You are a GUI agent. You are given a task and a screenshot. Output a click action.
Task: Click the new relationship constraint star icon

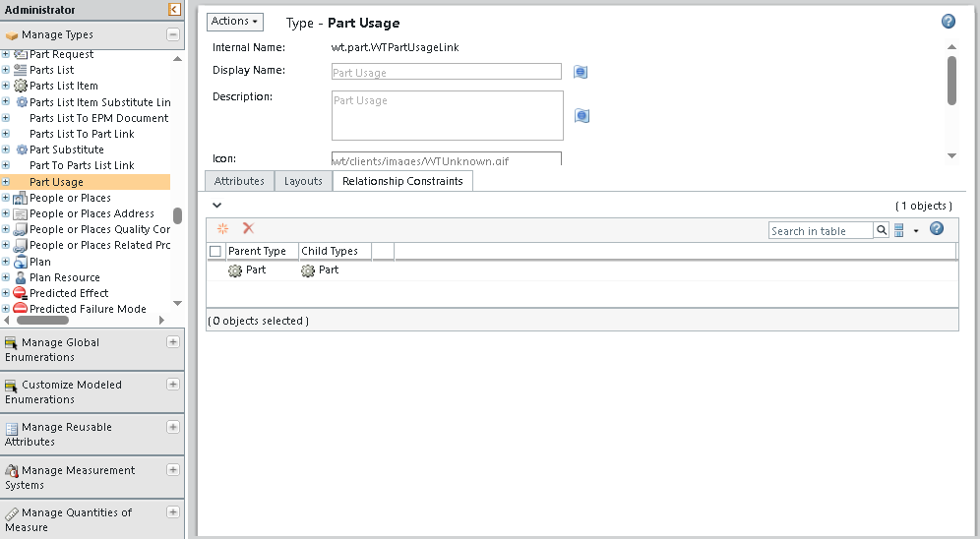coord(222,228)
